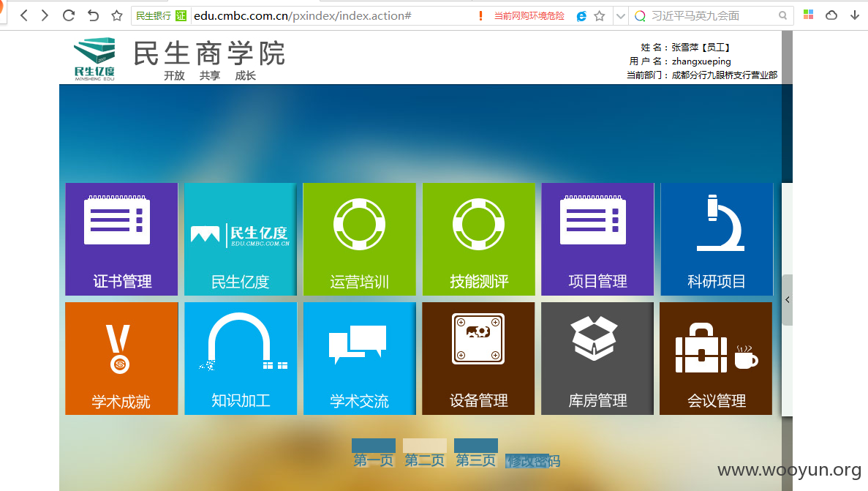The height and width of the screenshot is (491, 868).
Task: Open the 证书管理 tile
Action: point(122,239)
